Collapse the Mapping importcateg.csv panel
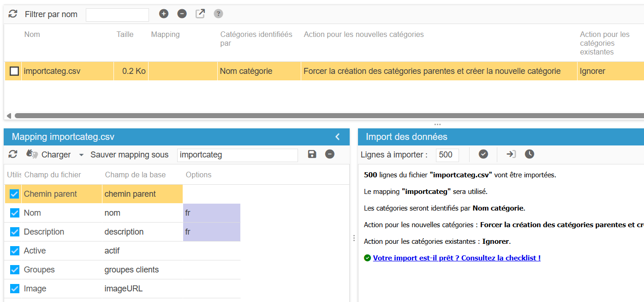The height and width of the screenshot is (302, 644). click(337, 137)
